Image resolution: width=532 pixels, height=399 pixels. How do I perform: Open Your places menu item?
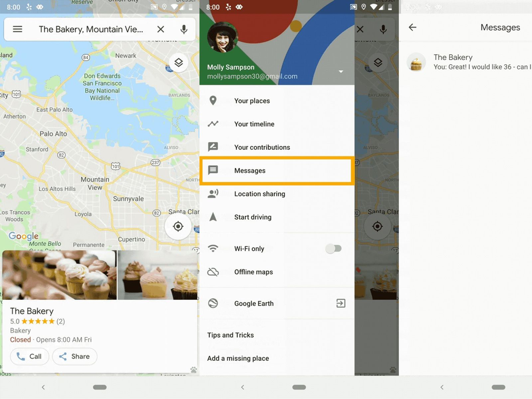pyautogui.click(x=252, y=101)
